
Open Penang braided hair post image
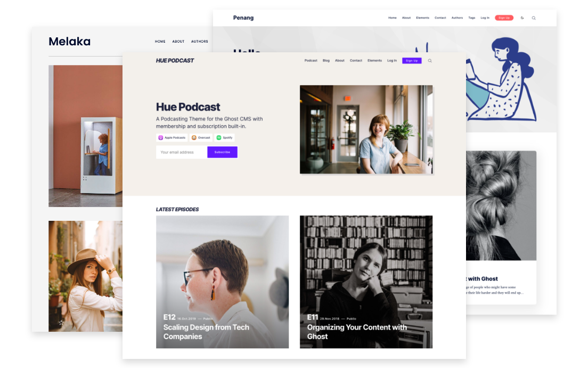pos(501,206)
